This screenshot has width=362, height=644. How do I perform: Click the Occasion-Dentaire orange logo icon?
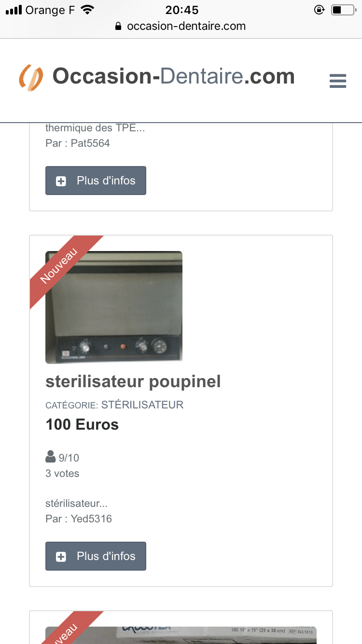(31, 78)
